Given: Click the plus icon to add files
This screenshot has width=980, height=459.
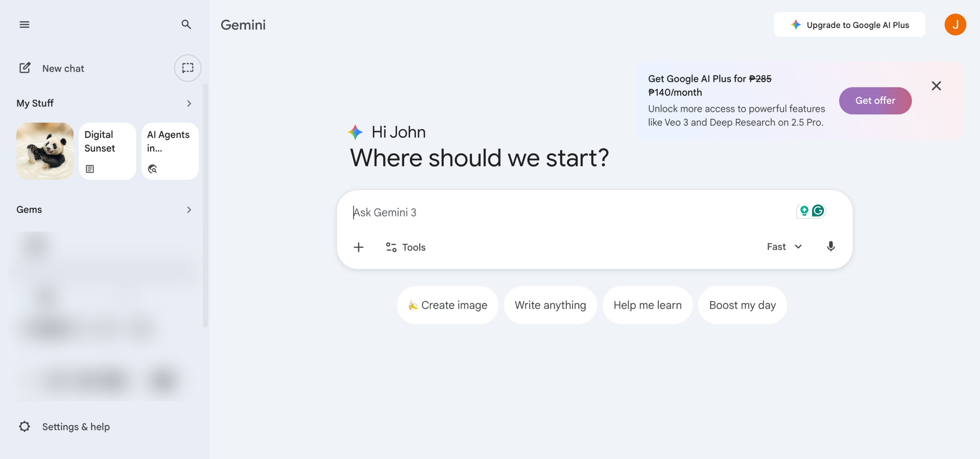Looking at the screenshot, I should click(358, 247).
